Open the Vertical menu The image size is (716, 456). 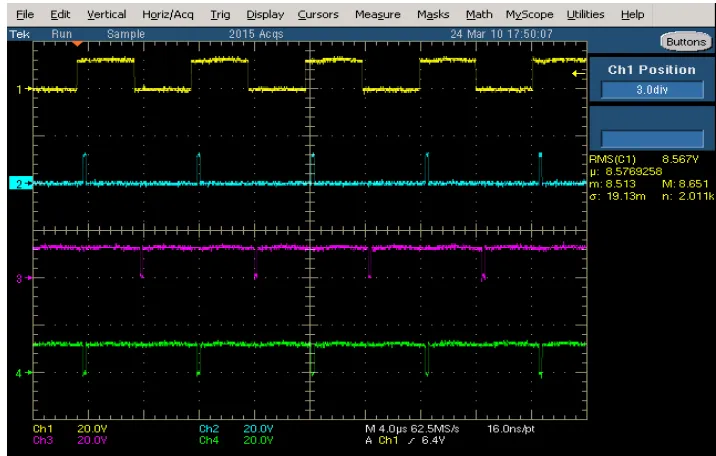[x=106, y=15]
